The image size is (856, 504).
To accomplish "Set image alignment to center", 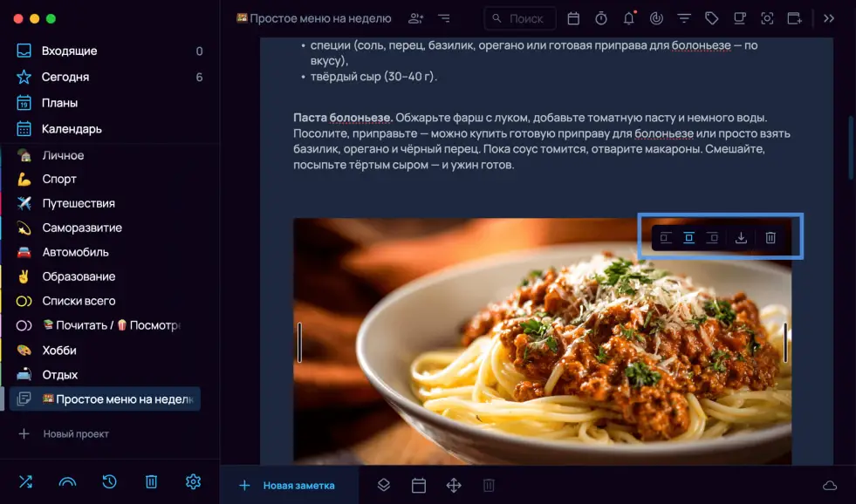I will (x=688, y=238).
